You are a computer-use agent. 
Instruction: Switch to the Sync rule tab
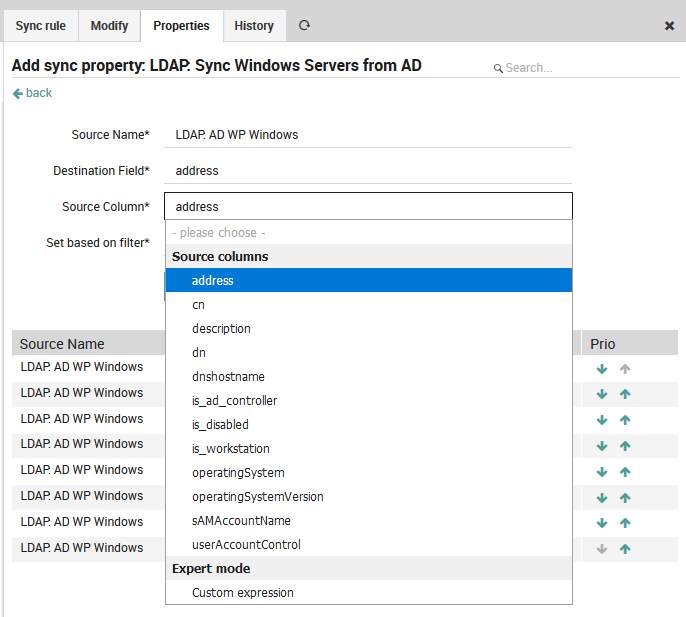click(x=41, y=26)
